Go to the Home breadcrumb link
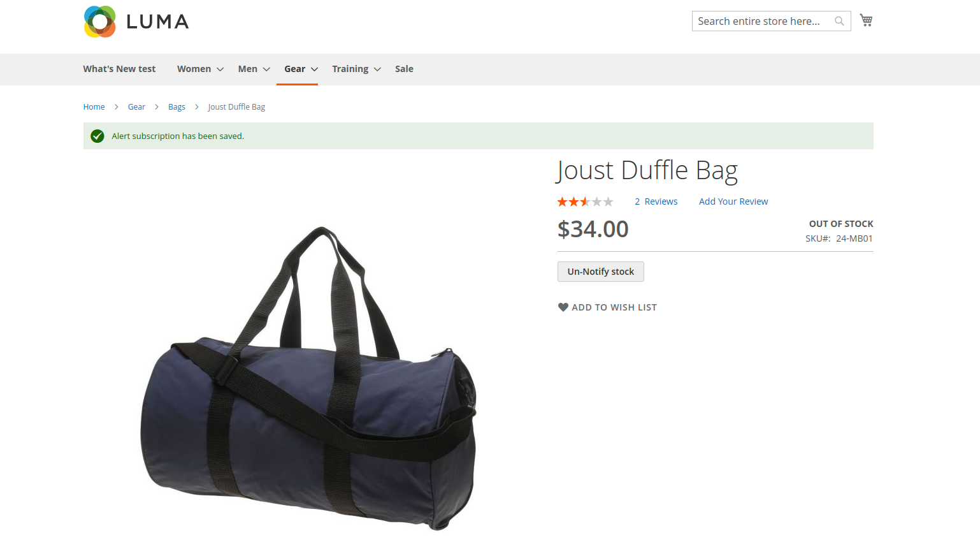Image resolution: width=980 pixels, height=556 pixels. [x=94, y=107]
